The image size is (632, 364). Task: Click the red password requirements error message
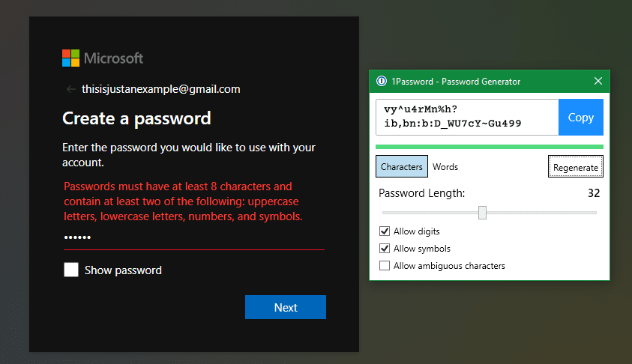click(x=184, y=201)
